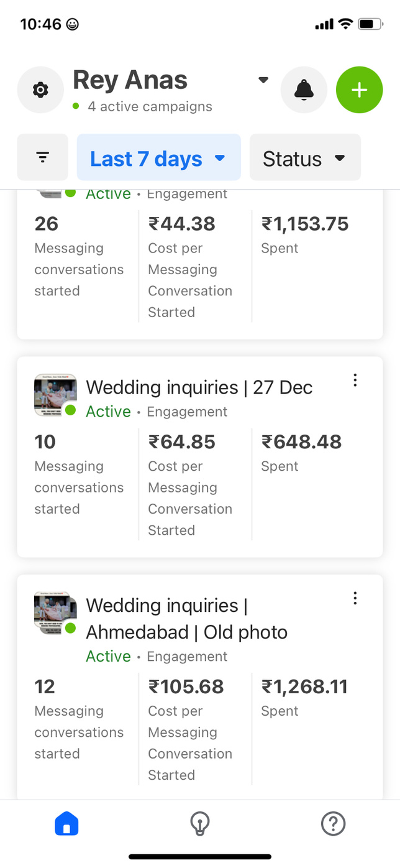Tap the notifications bell icon

(304, 90)
